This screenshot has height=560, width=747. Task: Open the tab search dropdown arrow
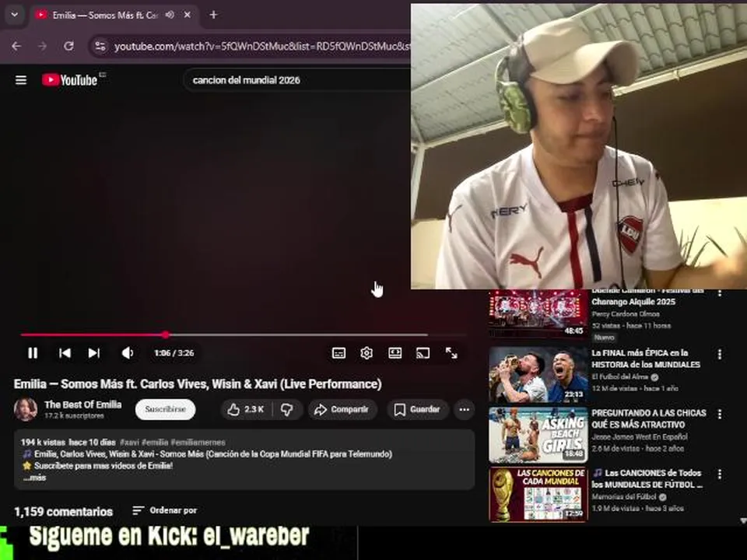tap(15, 15)
